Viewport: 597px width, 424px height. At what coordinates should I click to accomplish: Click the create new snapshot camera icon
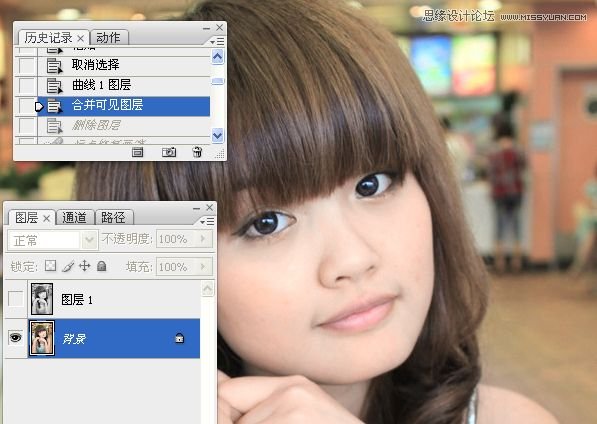click(x=169, y=152)
